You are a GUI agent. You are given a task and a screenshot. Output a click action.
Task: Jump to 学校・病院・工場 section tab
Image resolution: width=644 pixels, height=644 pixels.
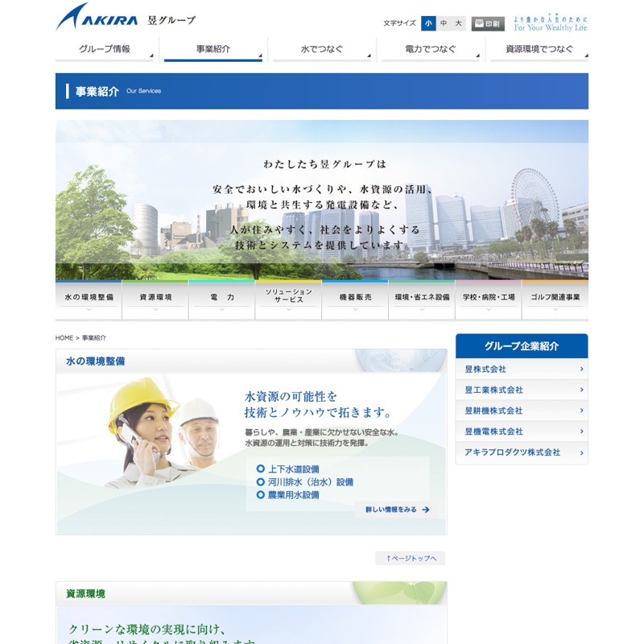(x=489, y=299)
